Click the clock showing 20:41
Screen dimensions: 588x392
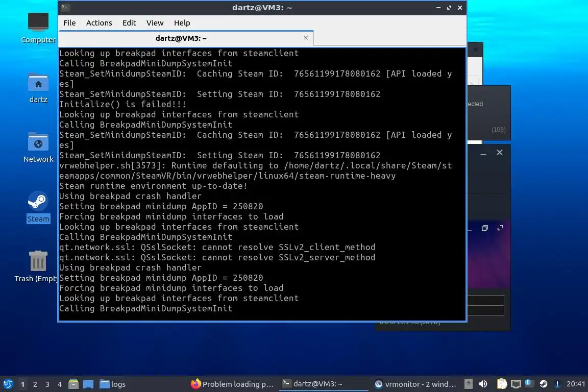tap(576, 384)
